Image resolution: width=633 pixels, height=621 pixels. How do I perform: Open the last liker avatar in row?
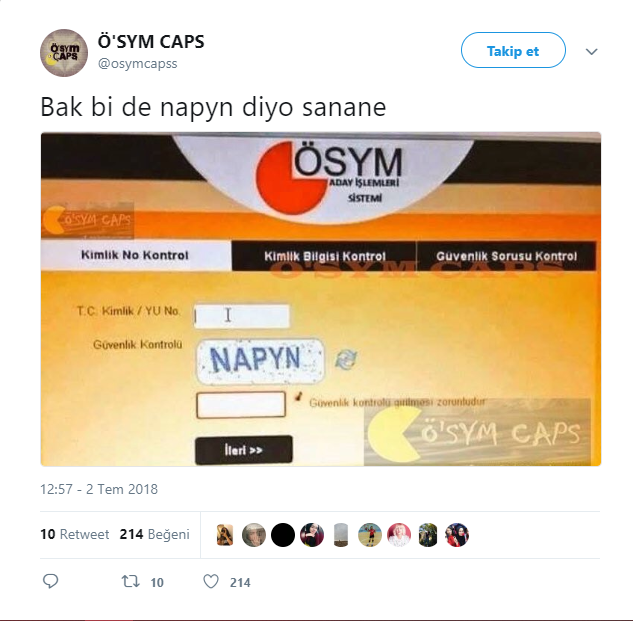point(457,535)
